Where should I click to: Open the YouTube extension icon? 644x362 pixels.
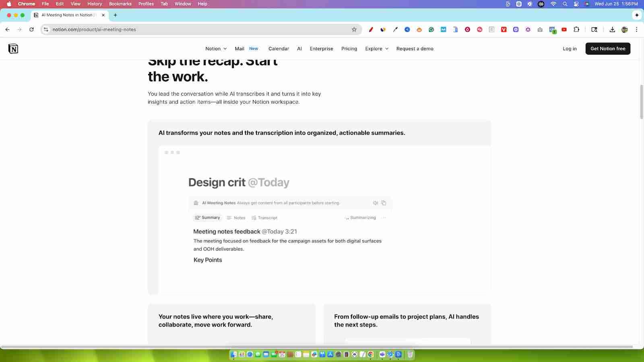[564, 29]
